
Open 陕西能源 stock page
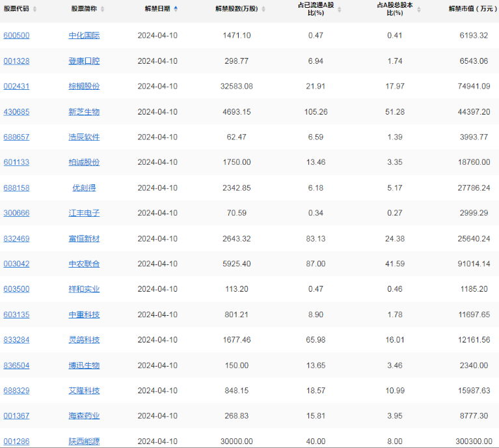pos(84,441)
